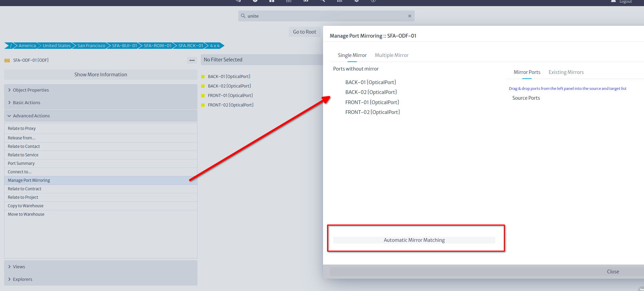Click the Show More Information button

tap(101, 75)
